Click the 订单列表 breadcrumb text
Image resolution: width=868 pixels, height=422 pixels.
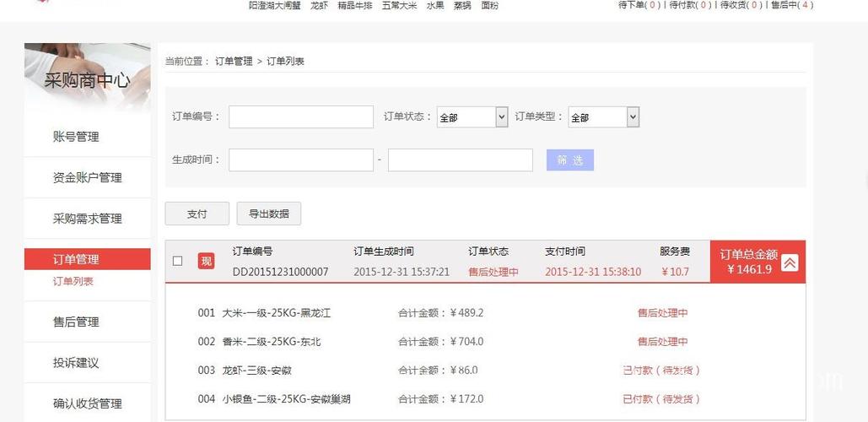tap(286, 62)
